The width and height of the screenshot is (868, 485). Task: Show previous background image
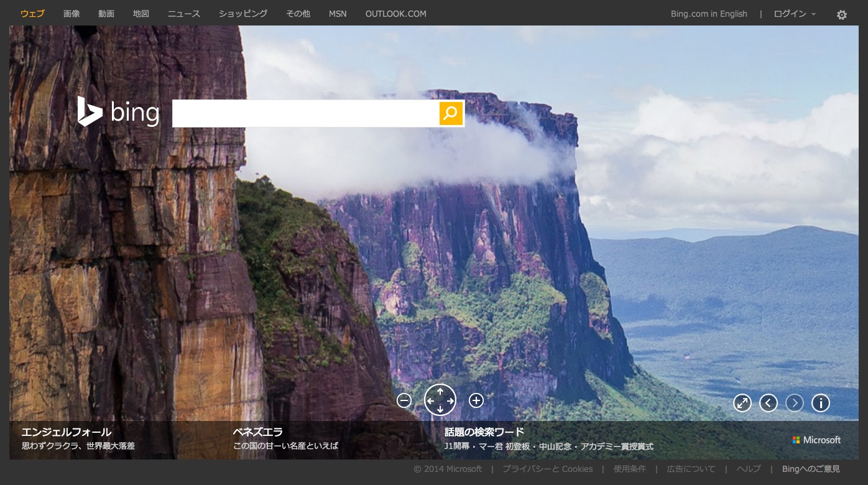click(x=769, y=403)
